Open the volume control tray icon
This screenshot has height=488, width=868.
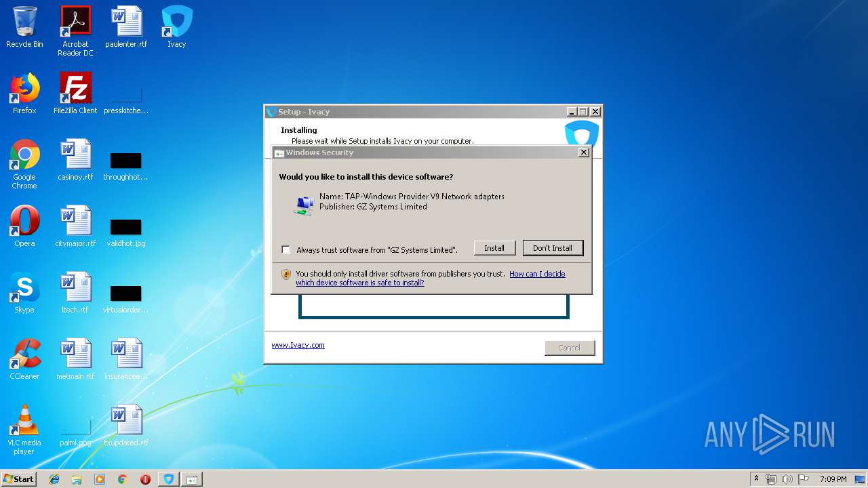(x=787, y=479)
